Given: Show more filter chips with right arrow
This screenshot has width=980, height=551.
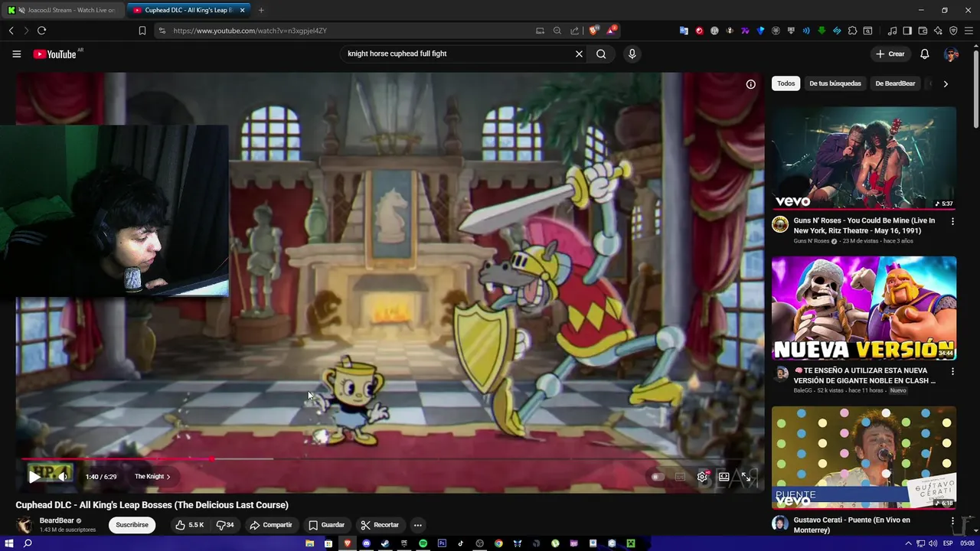Looking at the screenshot, I should [x=946, y=83].
